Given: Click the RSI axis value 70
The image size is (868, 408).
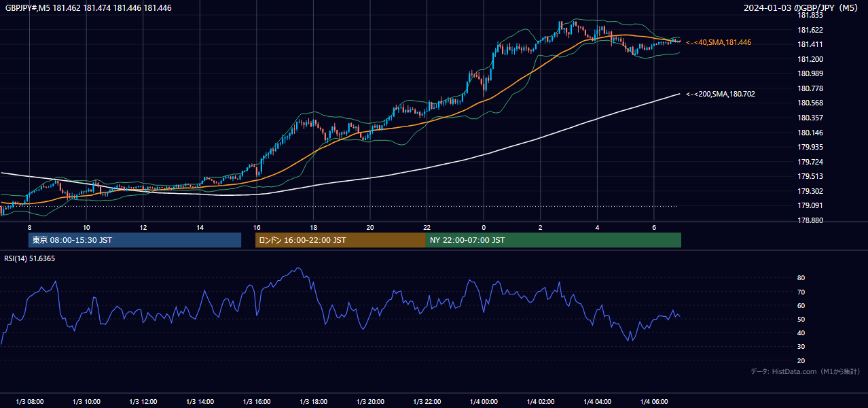Looking at the screenshot, I should [801, 292].
